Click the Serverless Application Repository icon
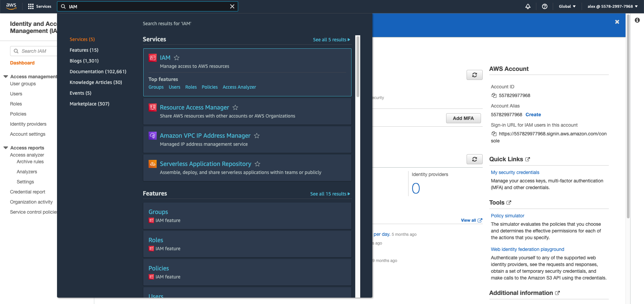This screenshot has width=644, height=304. point(153,164)
